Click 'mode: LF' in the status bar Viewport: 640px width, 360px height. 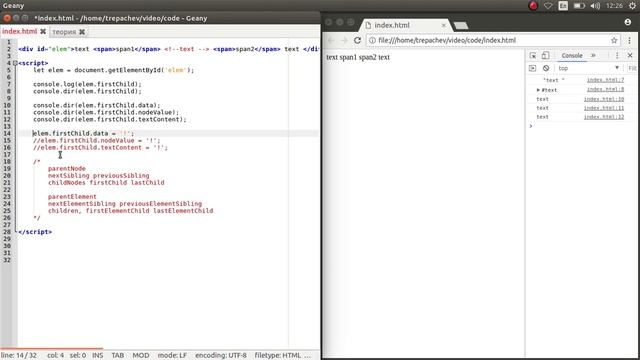click(172, 356)
